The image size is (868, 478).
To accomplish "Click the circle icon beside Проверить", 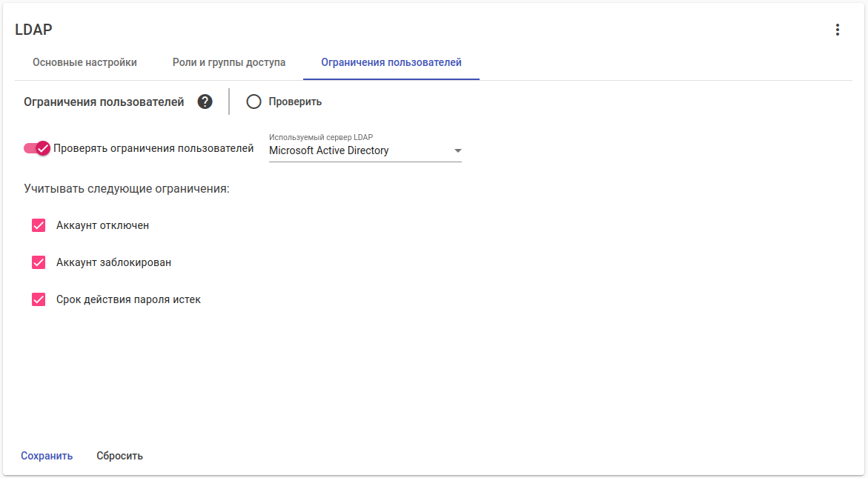I will click(x=254, y=102).
